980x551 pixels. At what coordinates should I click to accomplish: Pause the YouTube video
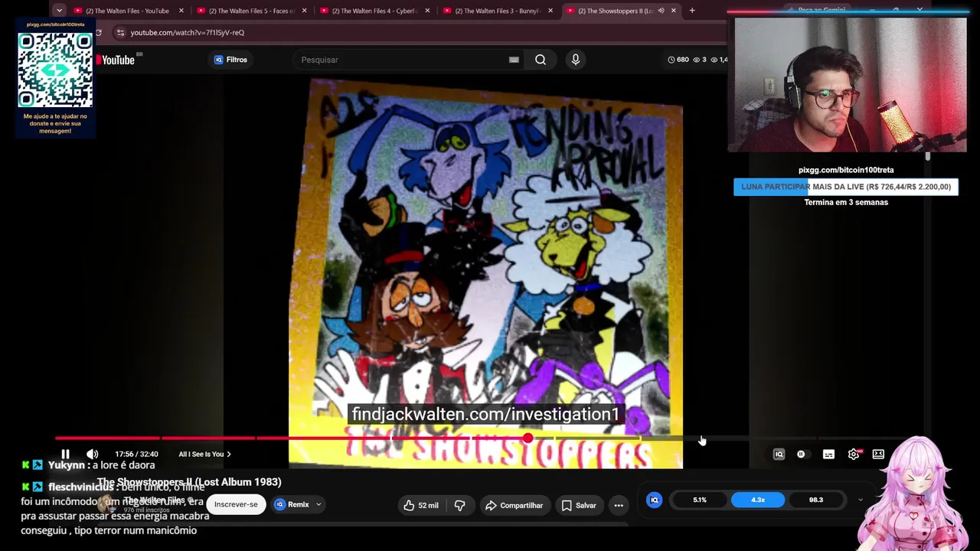tap(65, 454)
